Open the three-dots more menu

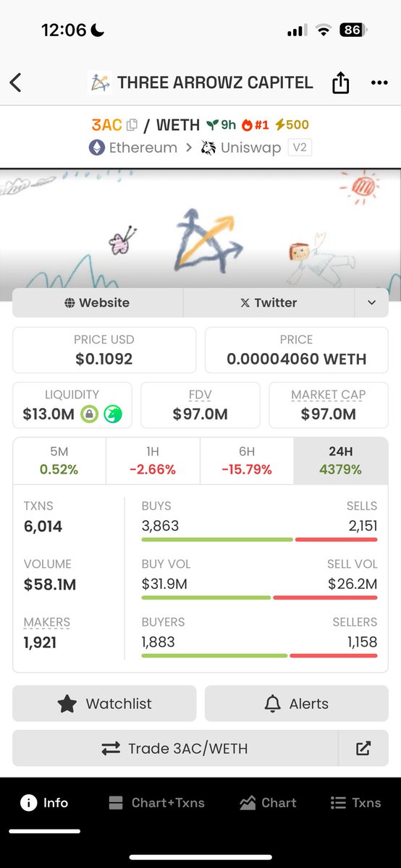379,82
